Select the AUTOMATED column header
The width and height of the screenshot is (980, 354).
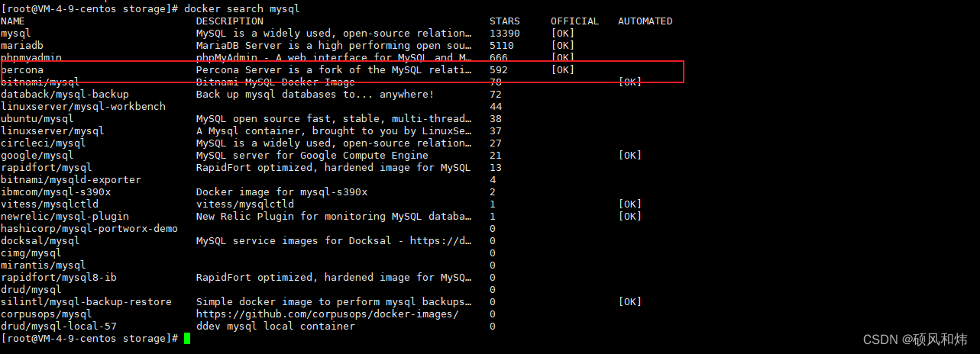point(645,21)
